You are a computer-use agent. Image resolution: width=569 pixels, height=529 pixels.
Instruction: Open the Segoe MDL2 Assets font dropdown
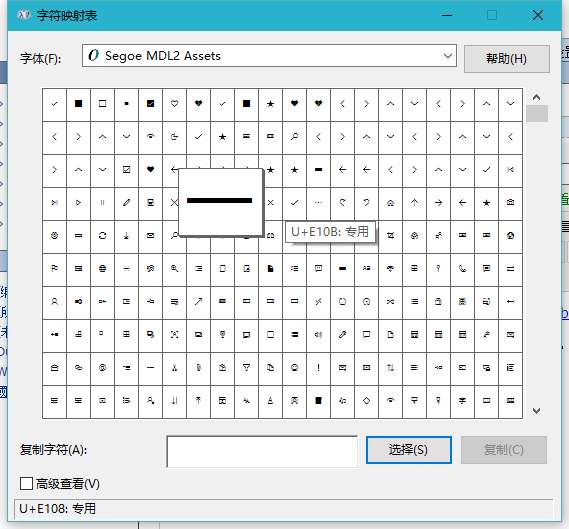269,56
